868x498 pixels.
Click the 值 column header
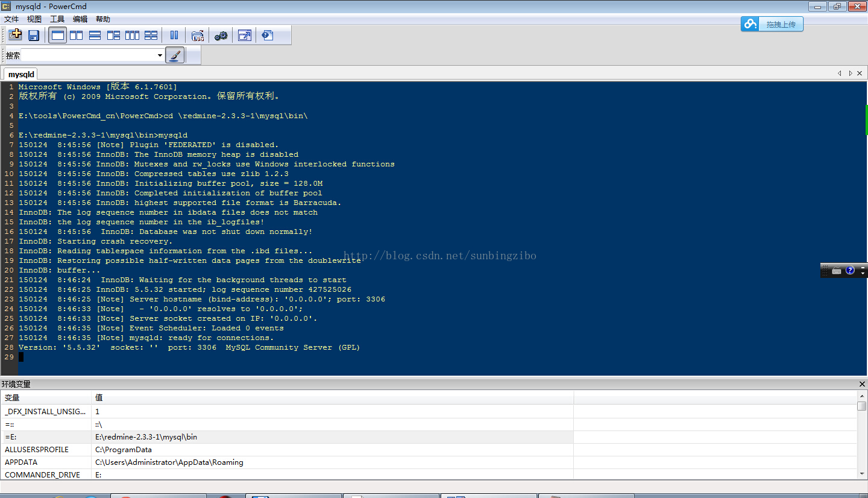[x=332, y=397]
